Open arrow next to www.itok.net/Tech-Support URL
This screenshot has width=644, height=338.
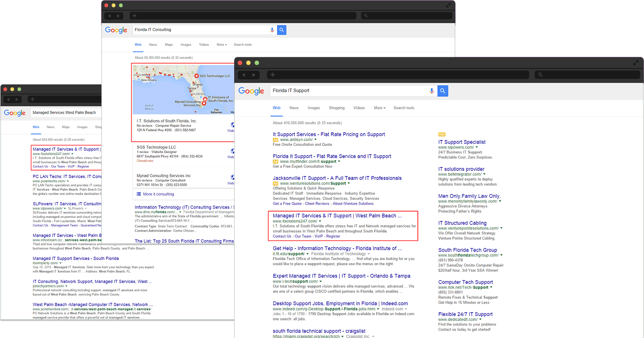[491, 287]
